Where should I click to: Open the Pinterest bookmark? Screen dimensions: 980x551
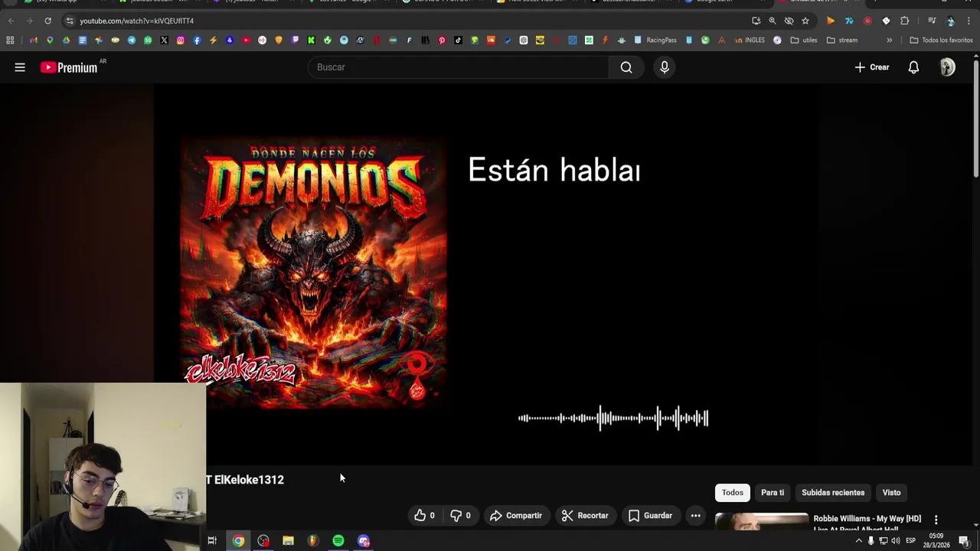click(x=442, y=40)
